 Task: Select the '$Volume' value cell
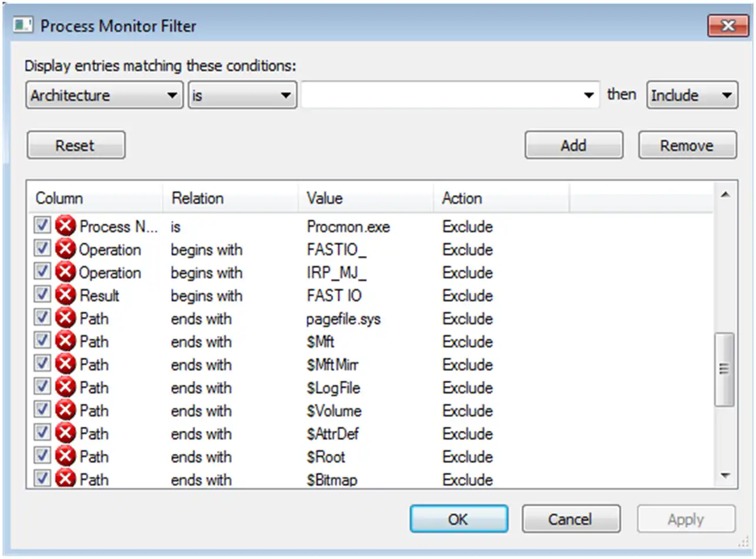point(334,411)
